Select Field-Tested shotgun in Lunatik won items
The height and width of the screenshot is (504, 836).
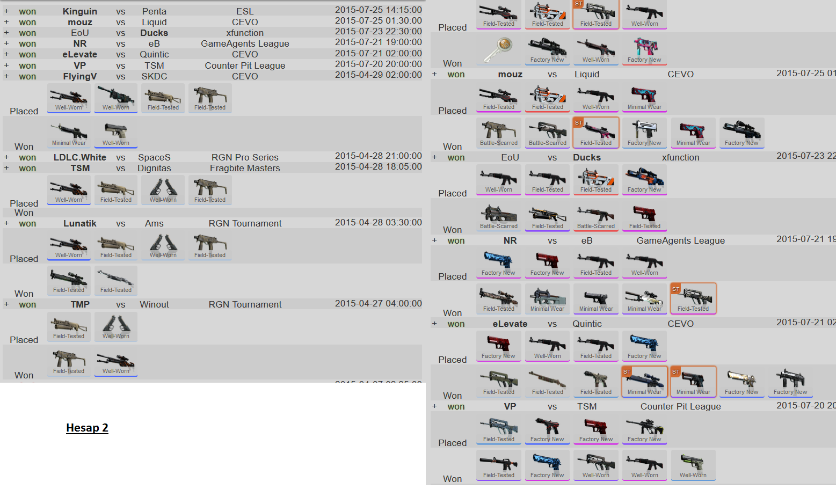116,280
